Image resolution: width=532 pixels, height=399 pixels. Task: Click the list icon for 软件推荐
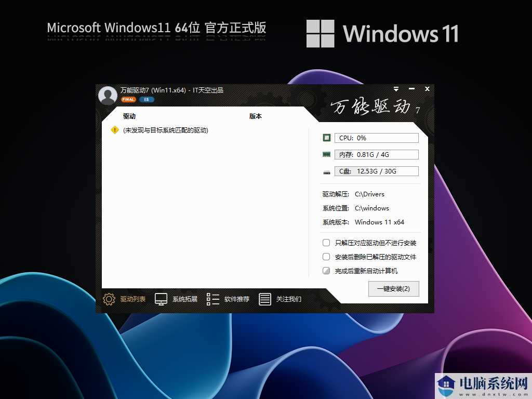pos(212,299)
